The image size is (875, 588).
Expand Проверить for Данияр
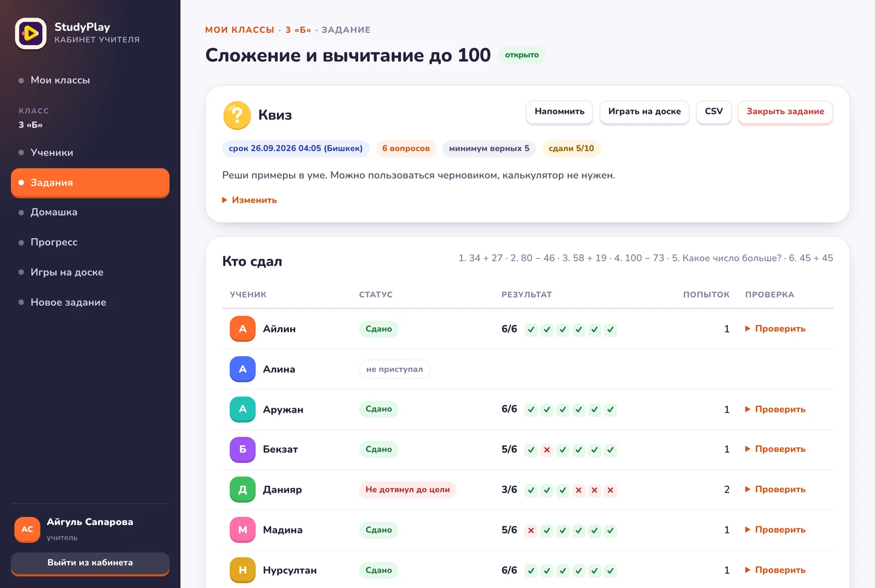point(775,490)
